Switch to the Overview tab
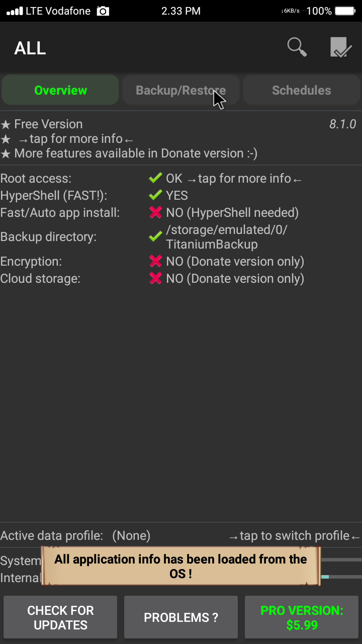 pyautogui.click(x=60, y=90)
